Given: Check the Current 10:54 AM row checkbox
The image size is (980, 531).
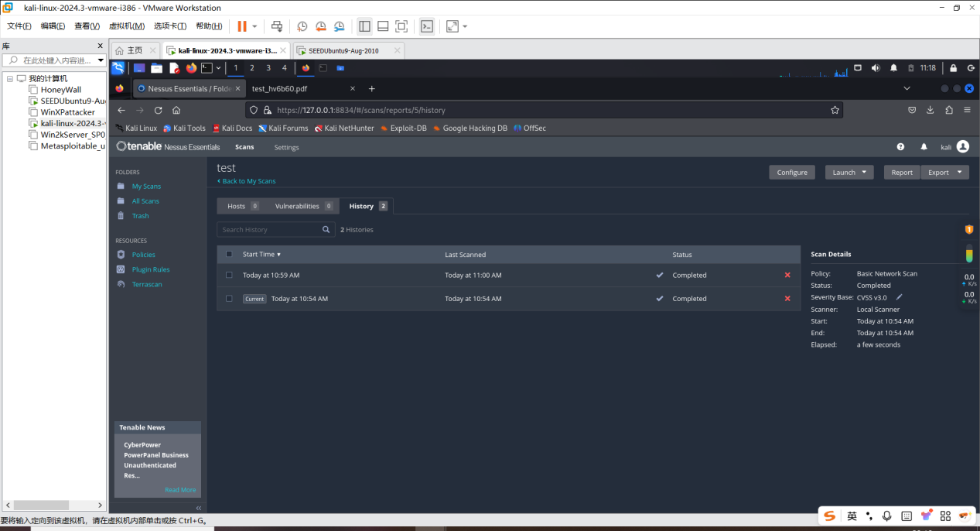Looking at the screenshot, I should (x=229, y=298).
